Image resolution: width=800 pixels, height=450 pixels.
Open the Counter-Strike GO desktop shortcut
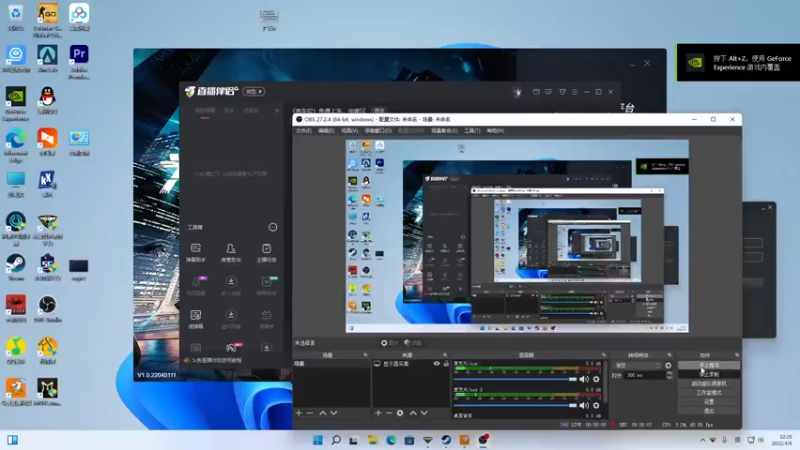(x=47, y=19)
